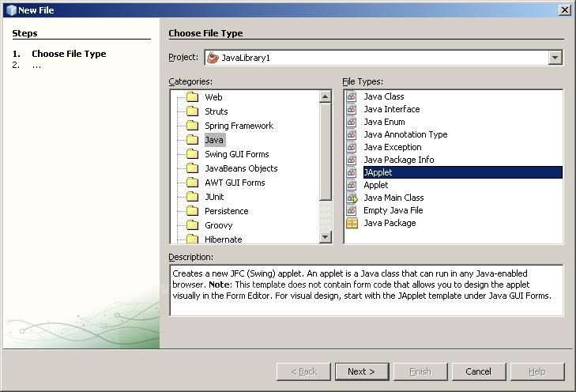Click the Hibernate folder icon
The image size is (576, 392).
[x=192, y=239]
